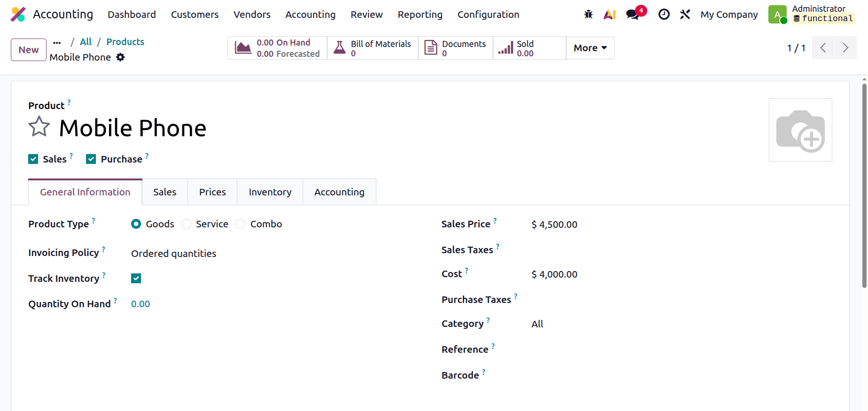Open the Dashboard menu item
The image size is (868, 411).
pos(132,15)
